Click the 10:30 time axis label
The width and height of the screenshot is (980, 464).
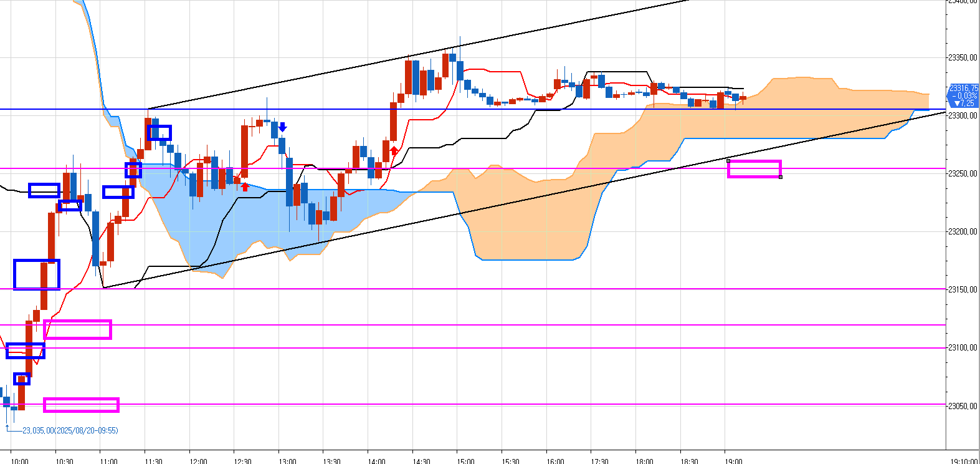pos(64,461)
